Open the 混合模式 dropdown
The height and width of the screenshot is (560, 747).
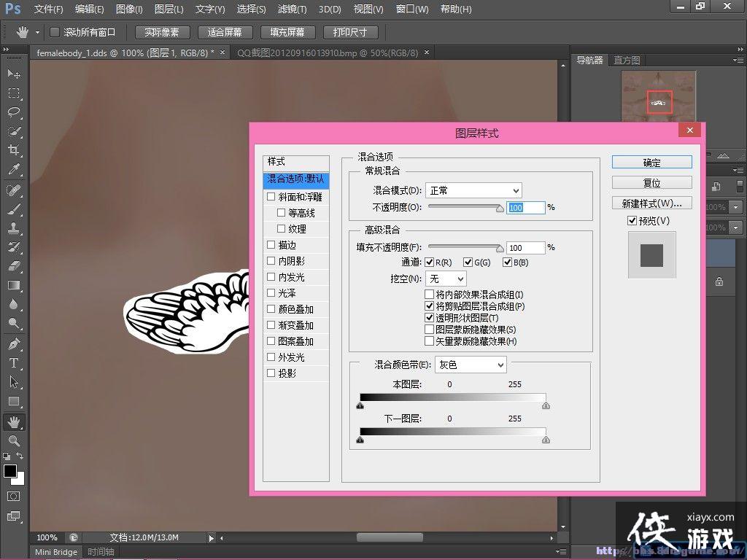coord(473,190)
